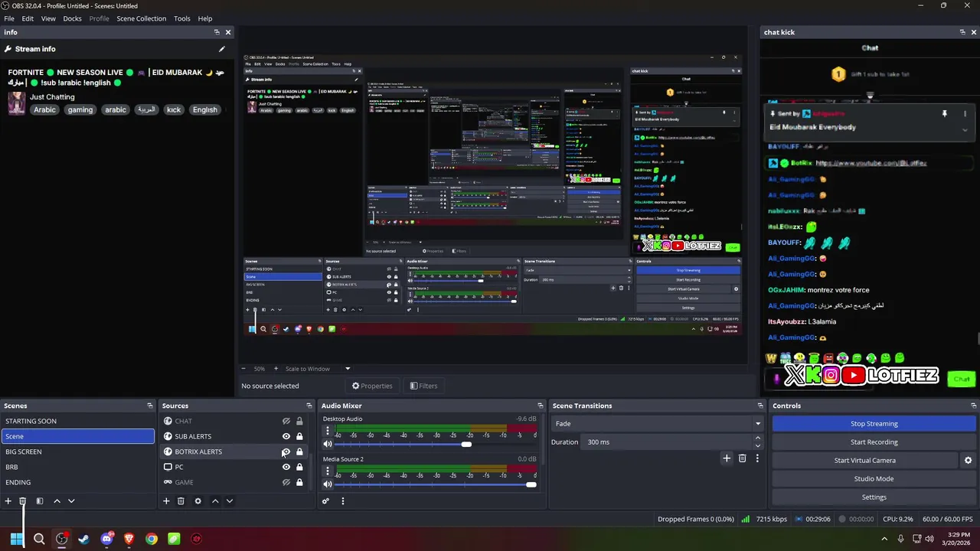980x551 pixels.
Task: Move scene up in Scenes panel
Action: (57, 501)
